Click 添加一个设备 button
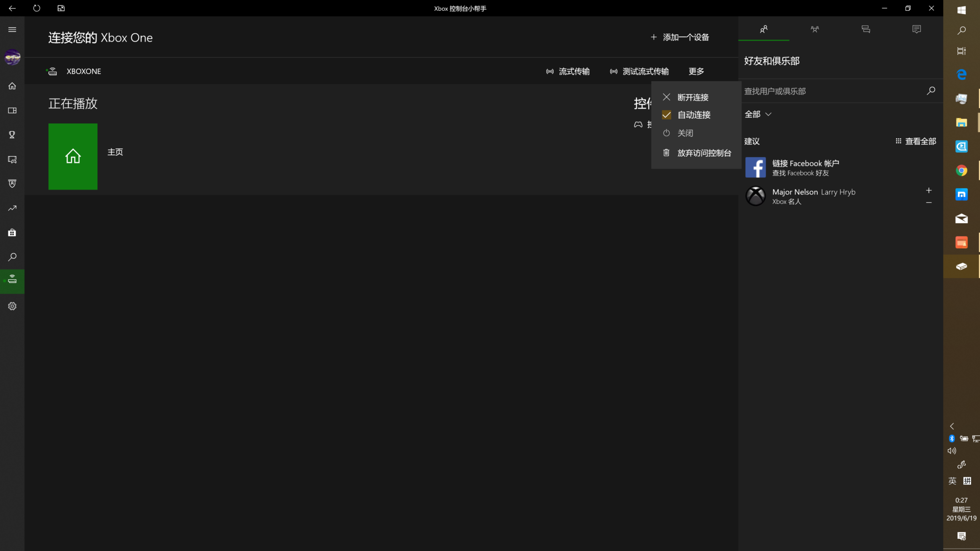 click(680, 37)
